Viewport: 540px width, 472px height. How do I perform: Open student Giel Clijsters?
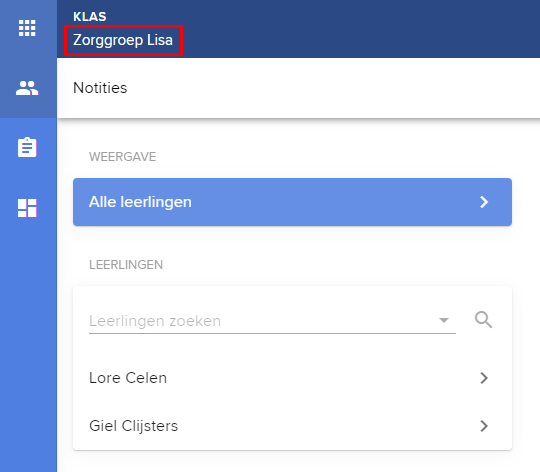click(x=292, y=426)
